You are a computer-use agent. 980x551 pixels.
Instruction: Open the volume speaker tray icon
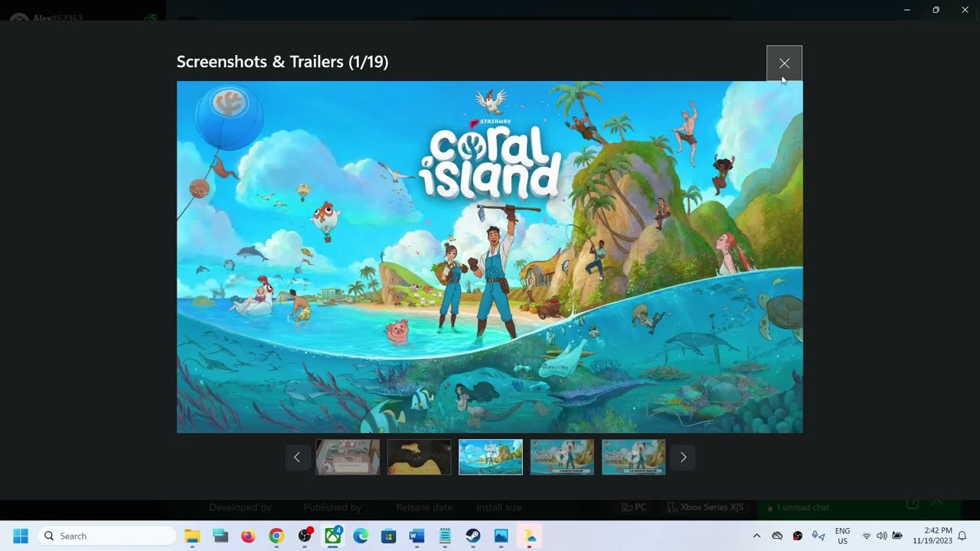881,536
